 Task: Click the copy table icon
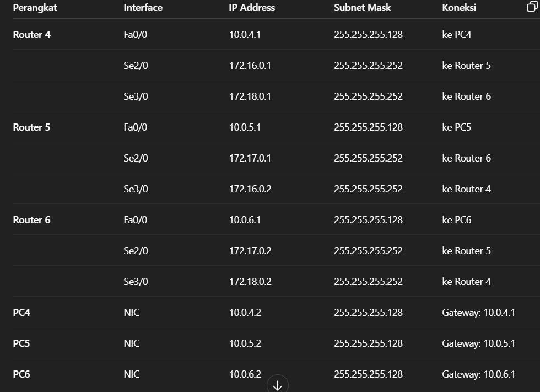532,6
